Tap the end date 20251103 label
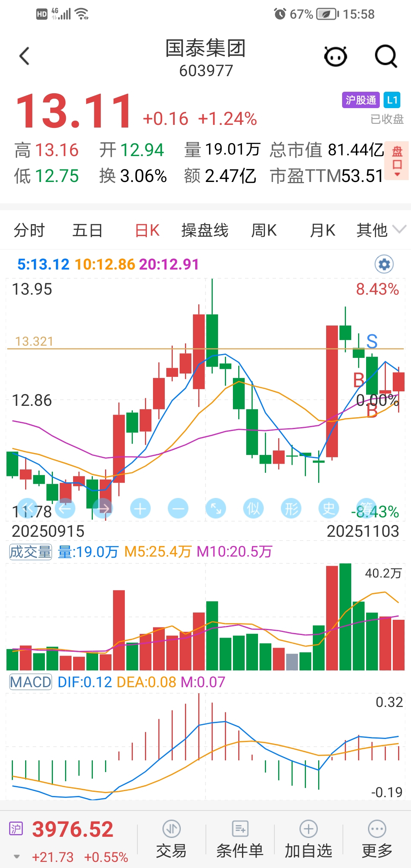411x868 pixels. [x=363, y=531]
